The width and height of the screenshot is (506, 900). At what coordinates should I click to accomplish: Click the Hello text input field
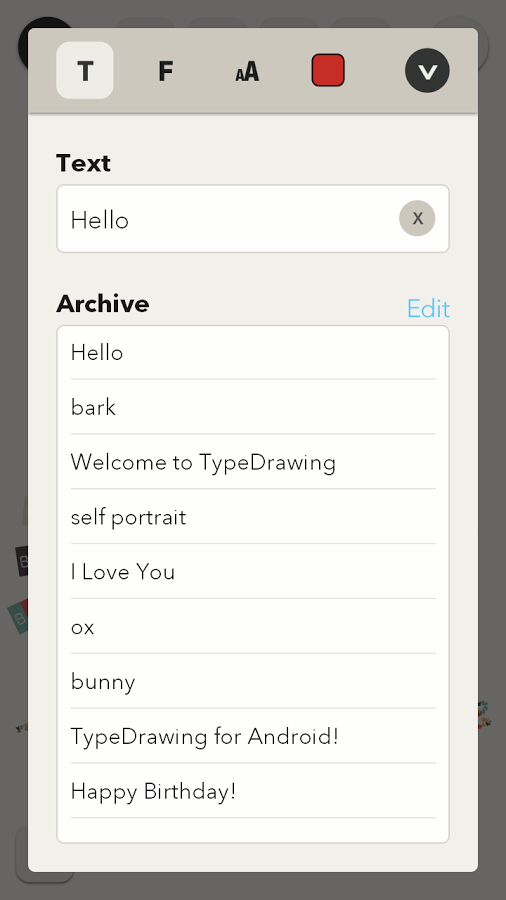(253, 219)
